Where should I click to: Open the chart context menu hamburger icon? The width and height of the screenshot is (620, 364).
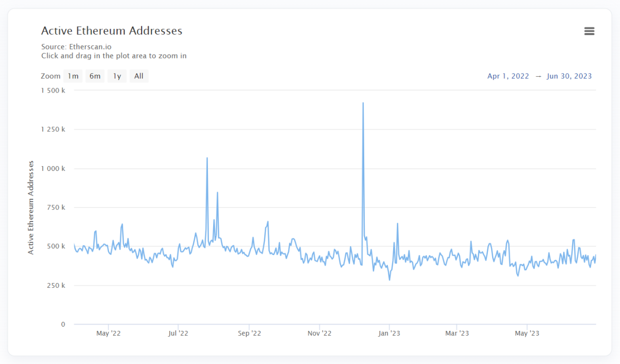click(589, 32)
